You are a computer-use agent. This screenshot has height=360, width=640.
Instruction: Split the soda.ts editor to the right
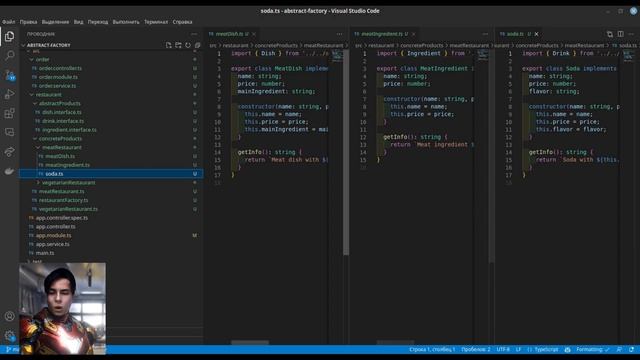click(620, 34)
